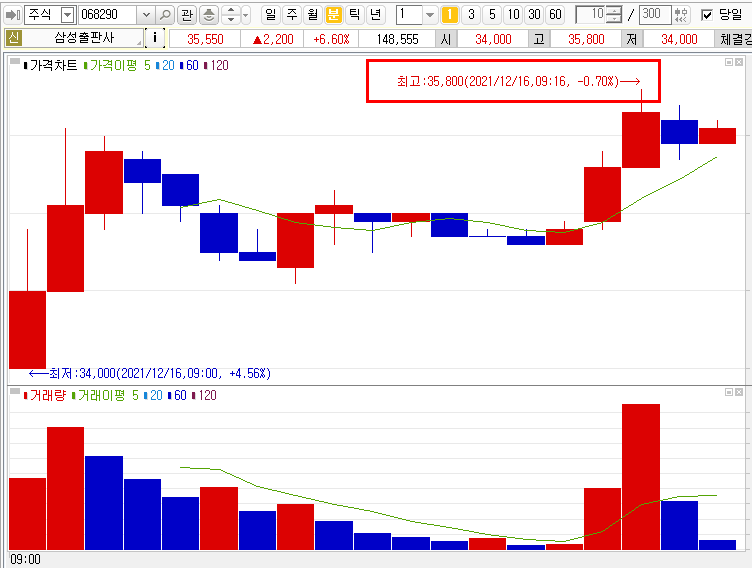Click the 가격차트 legend label

(51, 65)
